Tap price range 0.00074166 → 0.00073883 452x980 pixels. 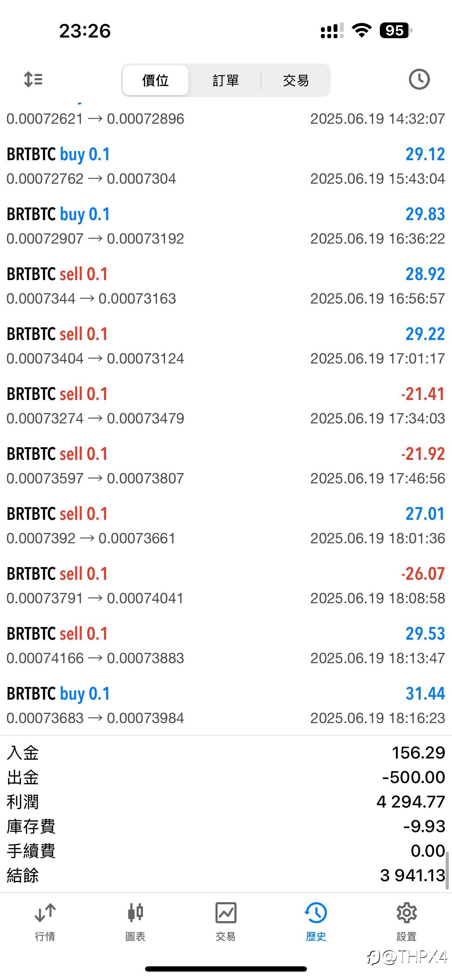[x=95, y=658]
